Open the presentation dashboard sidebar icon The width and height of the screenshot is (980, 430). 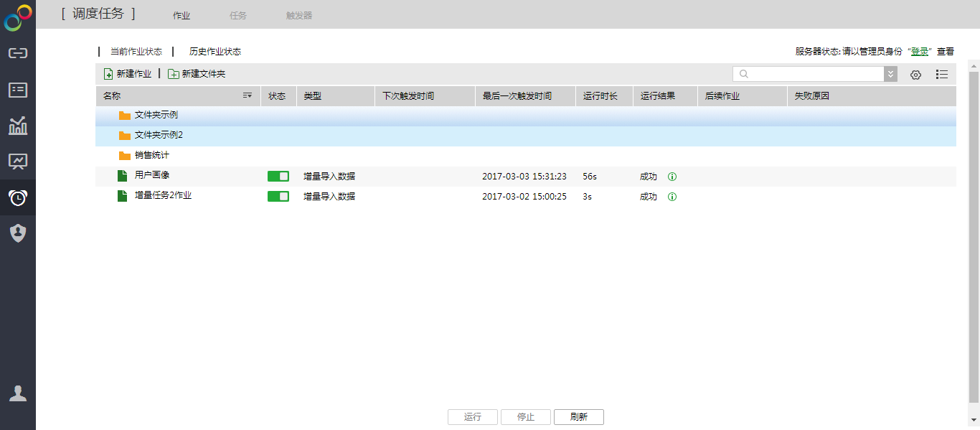[18, 162]
